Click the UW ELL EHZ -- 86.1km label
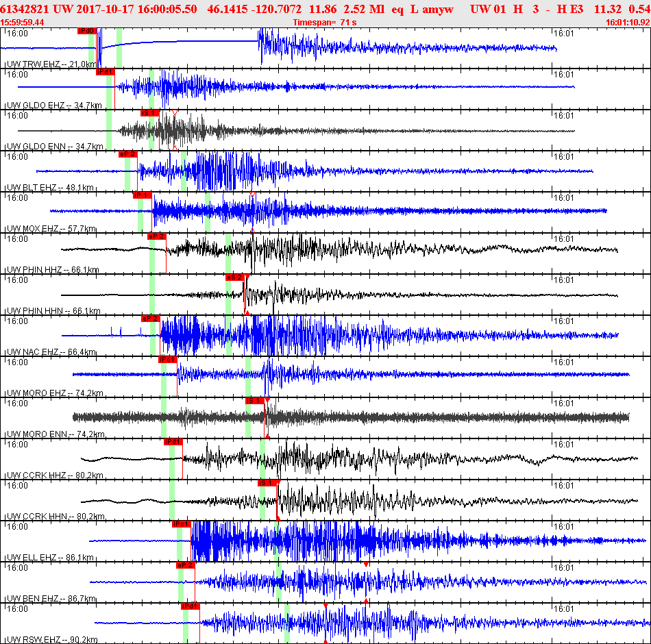The width and height of the screenshot is (651, 644). coord(50,558)
